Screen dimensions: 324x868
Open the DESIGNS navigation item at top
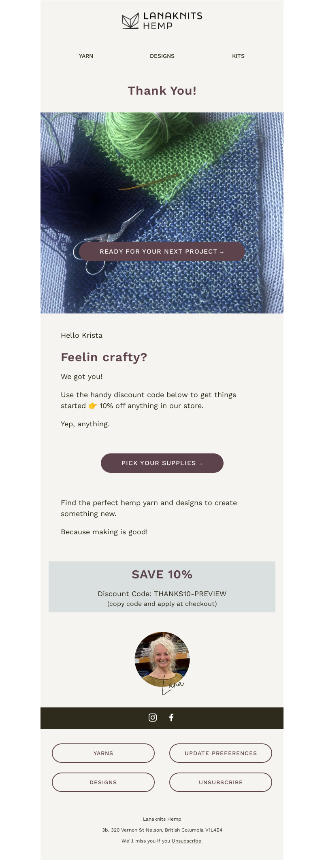coord(162,56)
